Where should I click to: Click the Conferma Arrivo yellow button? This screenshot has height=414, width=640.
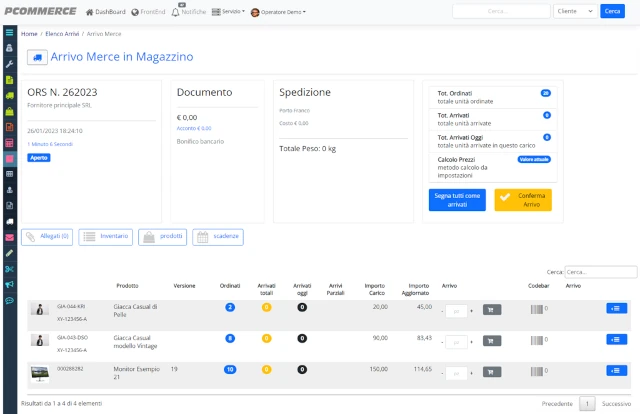(x=523, y=200)
